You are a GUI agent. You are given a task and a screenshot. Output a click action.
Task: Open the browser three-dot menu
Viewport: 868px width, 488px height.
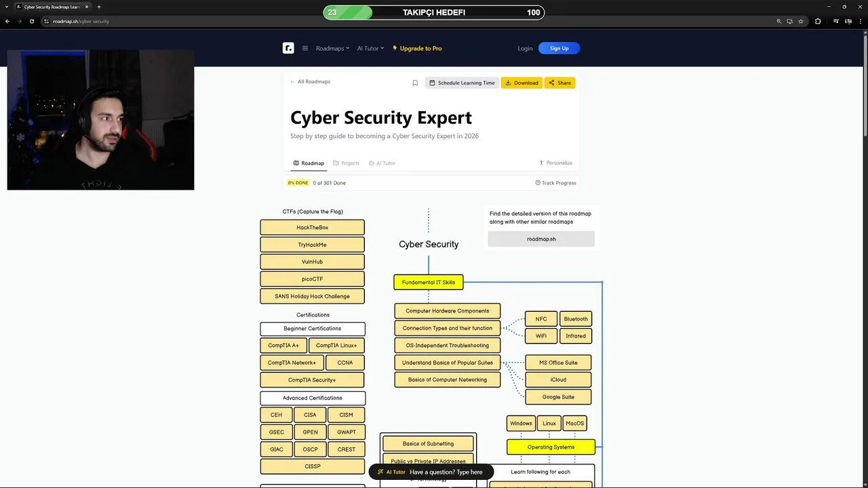point(859,21)
